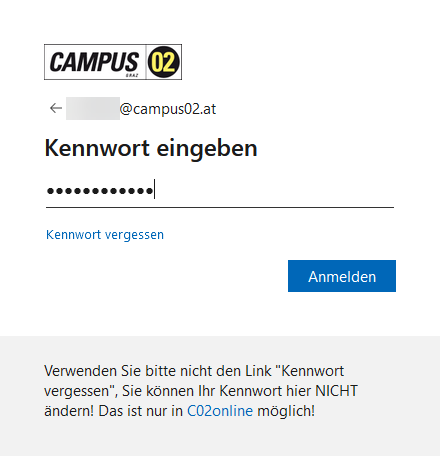Click the word NICHT in the footer notice
This screenshot has height=456, width=440.
(x=336, y=391)
